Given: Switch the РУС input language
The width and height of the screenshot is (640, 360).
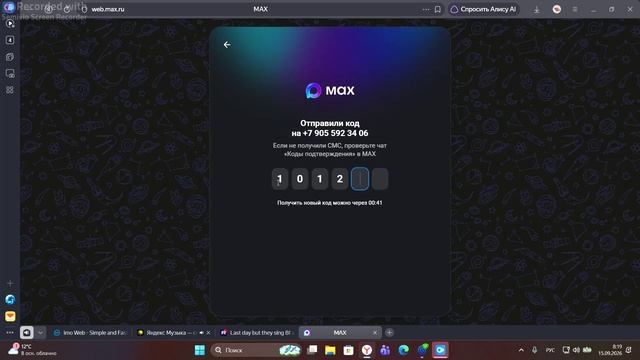Looking at the screenshot, I should (x=550, y=350).
